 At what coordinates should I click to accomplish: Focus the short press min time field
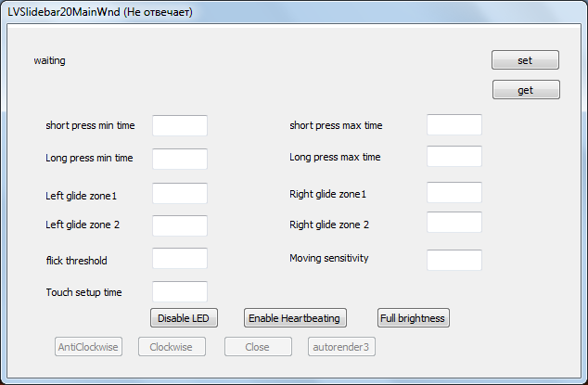coord(180,125)
